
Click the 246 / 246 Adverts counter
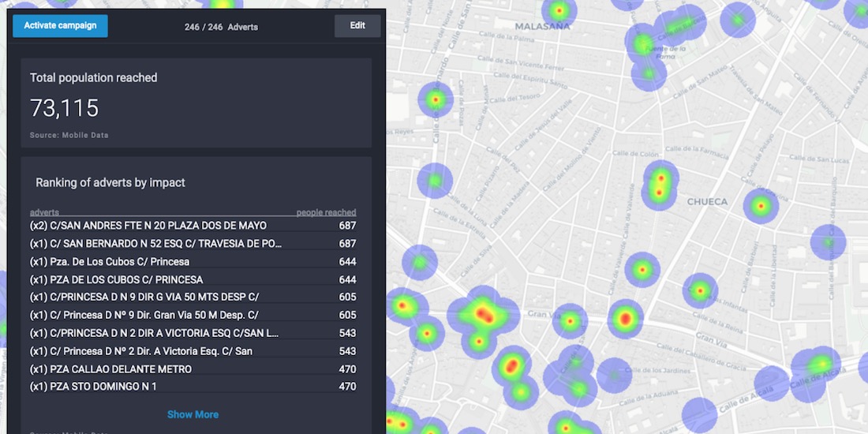tap(221, 27)
